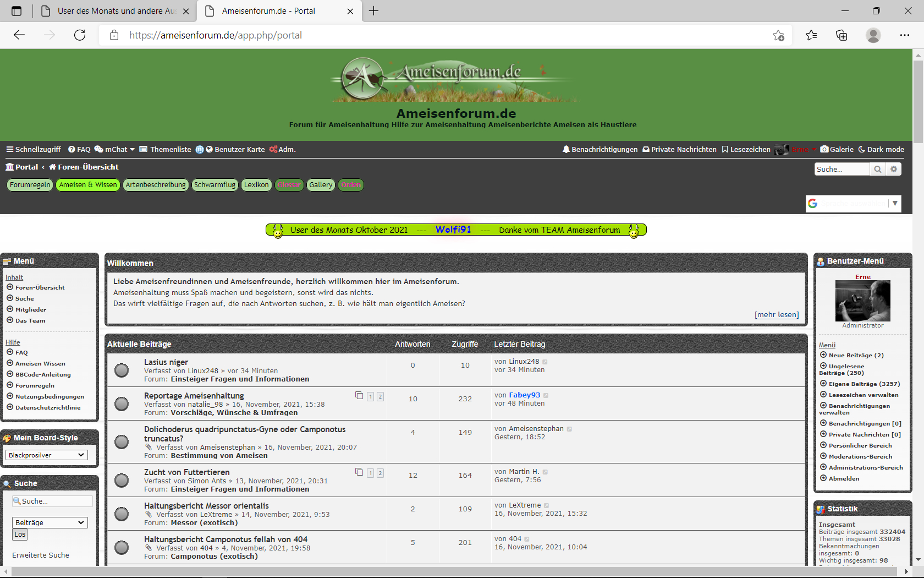924x578 pixels.
Task: Click the browser refresh button
Action: (x=80, y=35)
